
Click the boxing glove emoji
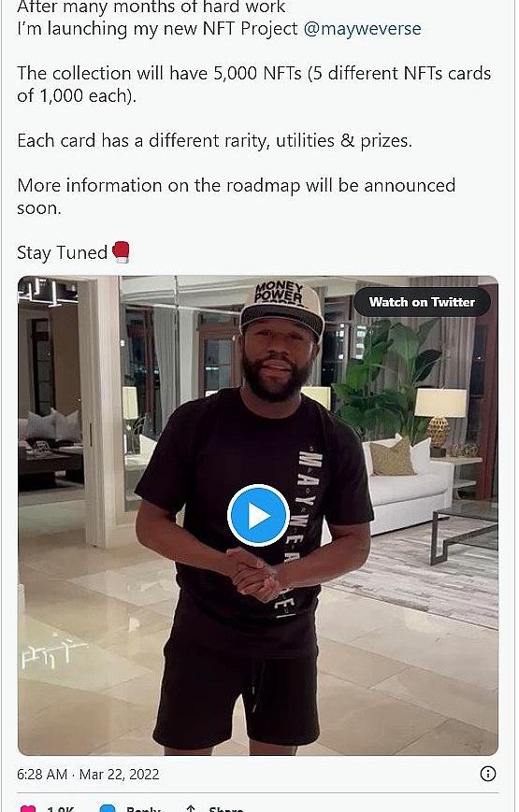[x=121, y=252]
